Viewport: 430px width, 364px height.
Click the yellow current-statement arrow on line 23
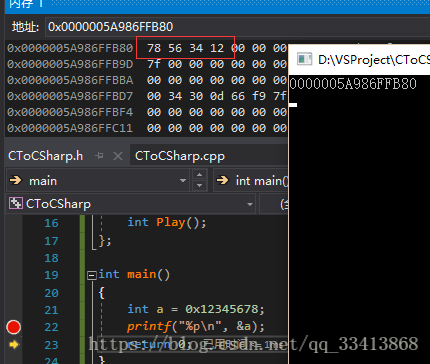(x=14, y=345)
